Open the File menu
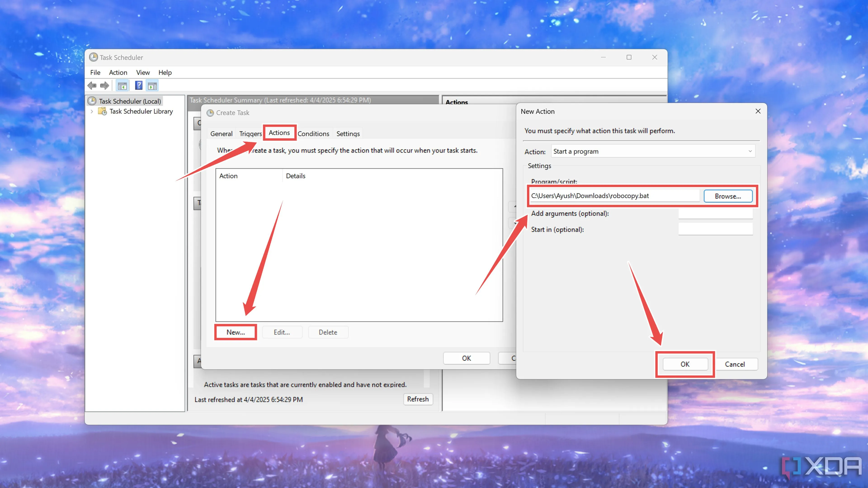Viewport: 868px width, 488px height. [95, 72]
